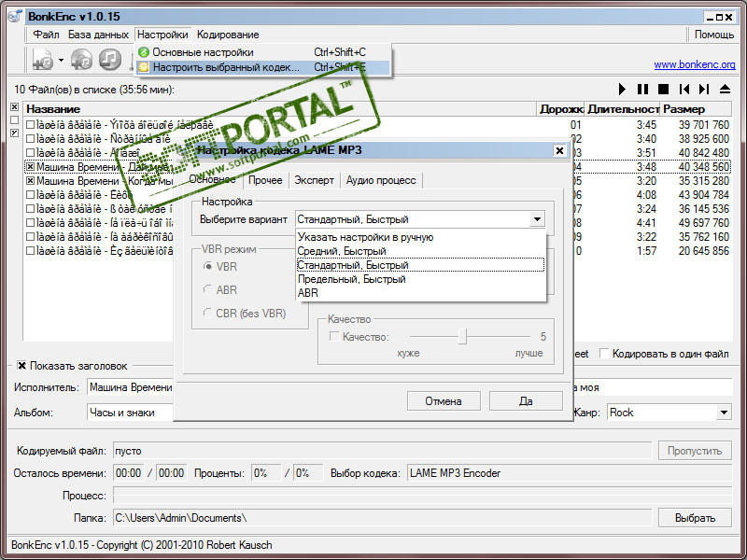Screen dimensions: 747x560
Task: Click the Процесс progress bar
Action: (x=422, y=496)
